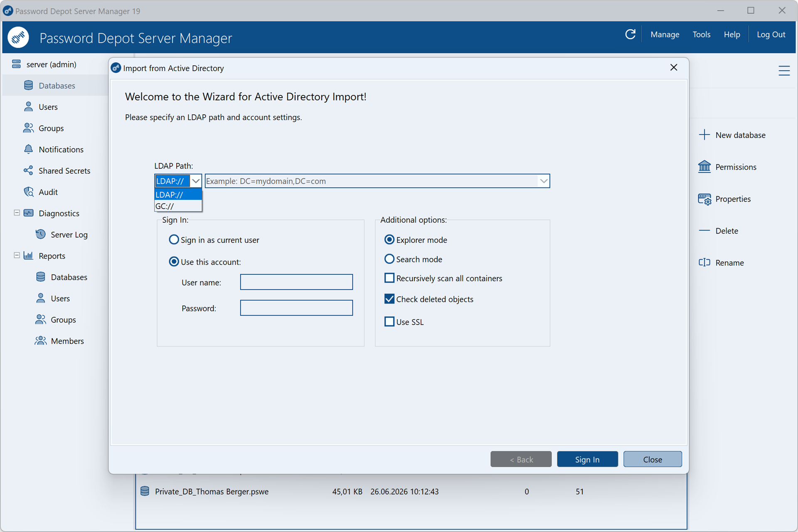Click the Databases icon under Reports

(40, 277)
